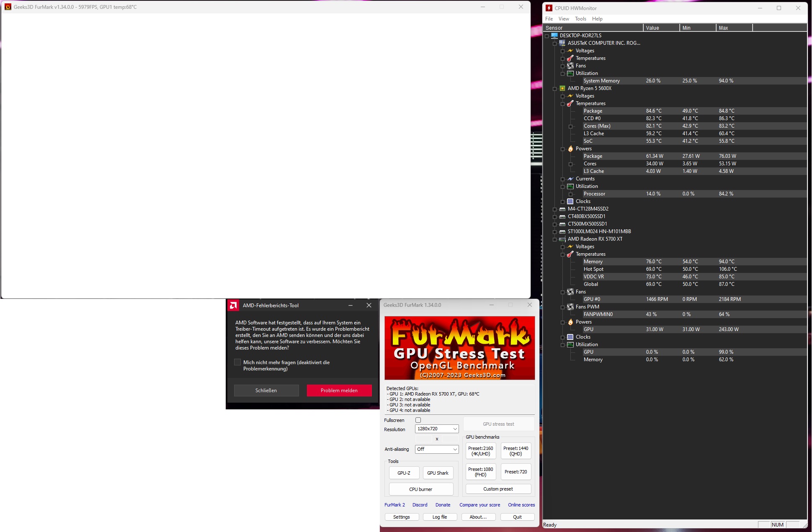Open the Resolution 1280x720 dropdown
Viewport: 812px width, 532px height.
tap(437, 429)
